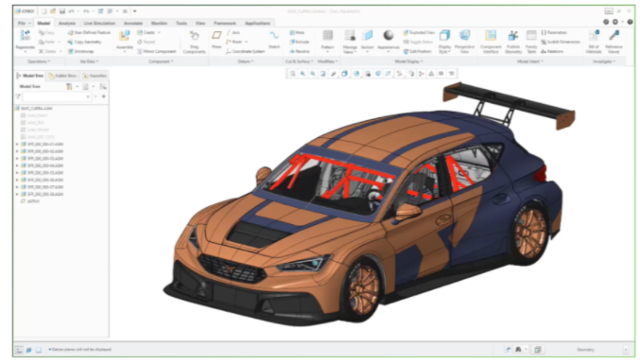
Task: Launch the Reference Viewer
Action: [x=614, y=36]
